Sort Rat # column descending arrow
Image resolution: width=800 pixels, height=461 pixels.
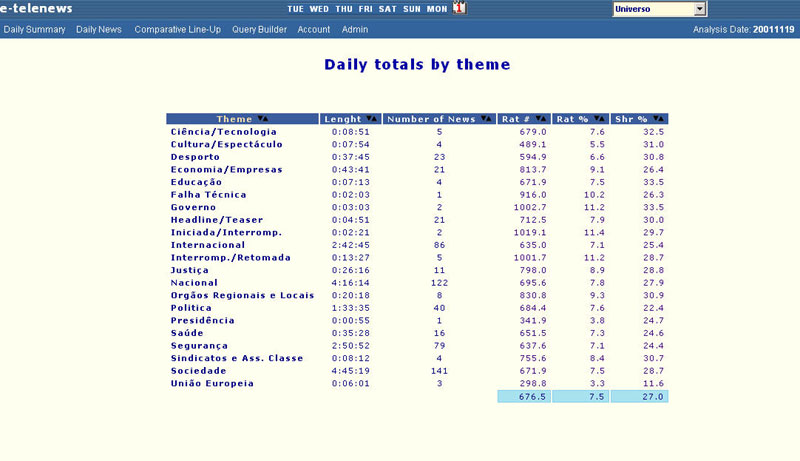click(538, 118)
